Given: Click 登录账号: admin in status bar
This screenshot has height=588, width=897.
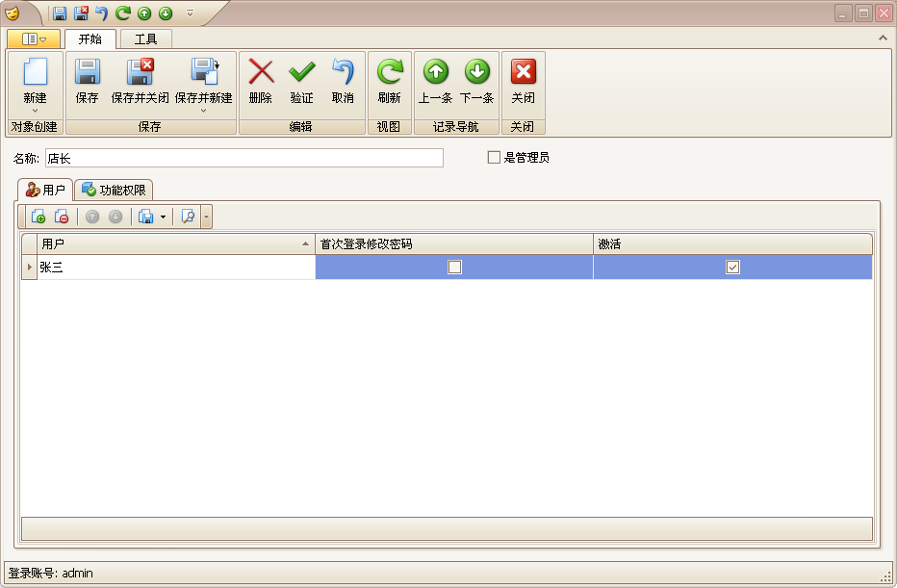Looking at the screenshot, I should (x=50, y=574).
